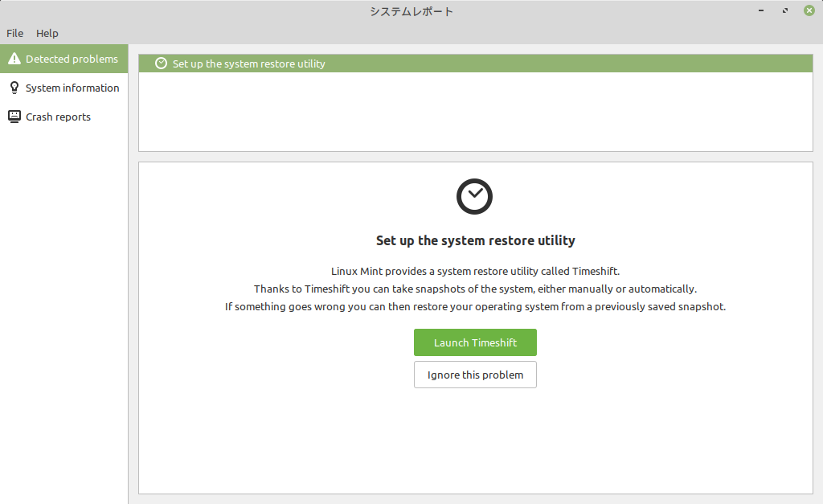Click the Ignore this problem button

pos(475,375)
